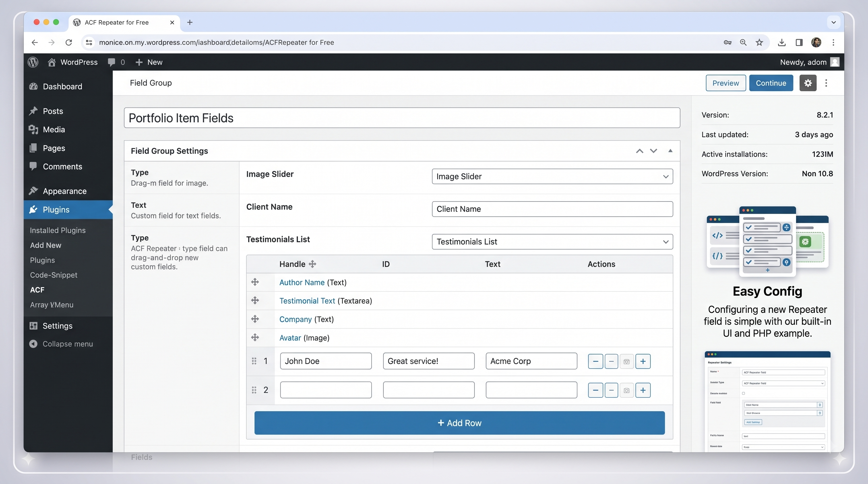Open browser downloads icon
This screenshot has height=484, width=868.
tap(782, 43)
